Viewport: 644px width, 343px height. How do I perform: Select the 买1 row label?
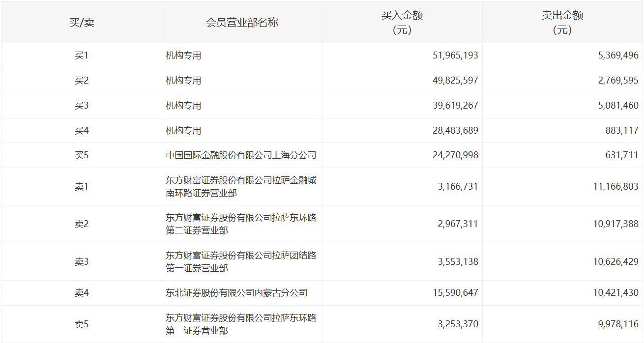tap(82, 56)
